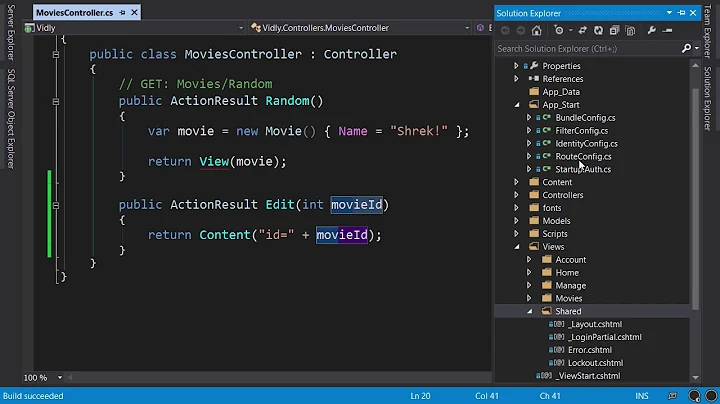Screen dimensions: 720x404
Task: Expand the Properties node
Action: pos(516,66)
